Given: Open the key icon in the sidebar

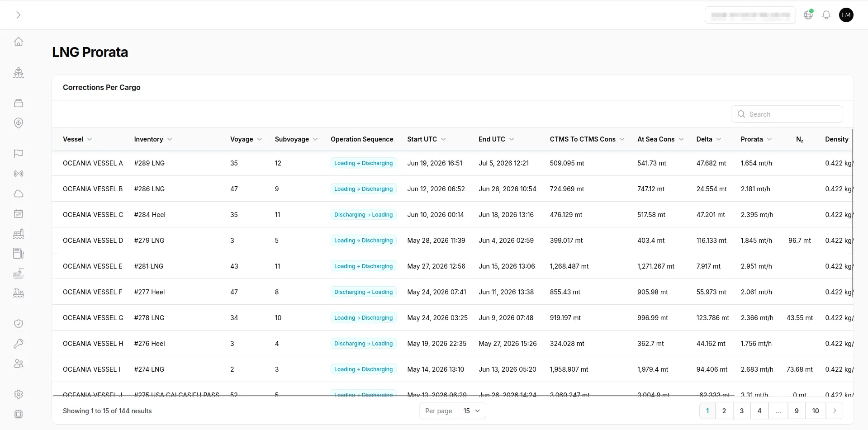Looking at the screenshot, I should pyautogui.click(x=19, y=344).
